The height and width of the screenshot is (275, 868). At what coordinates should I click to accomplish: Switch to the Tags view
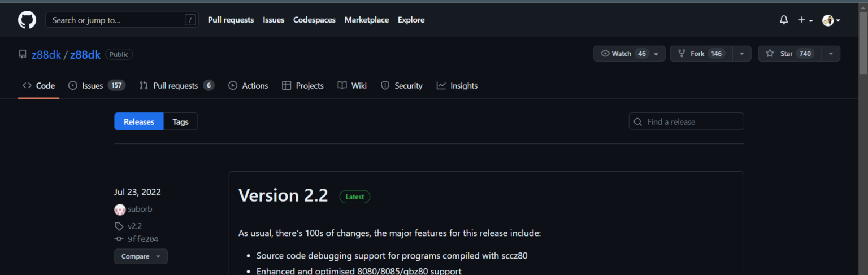[x=180, y=122]
